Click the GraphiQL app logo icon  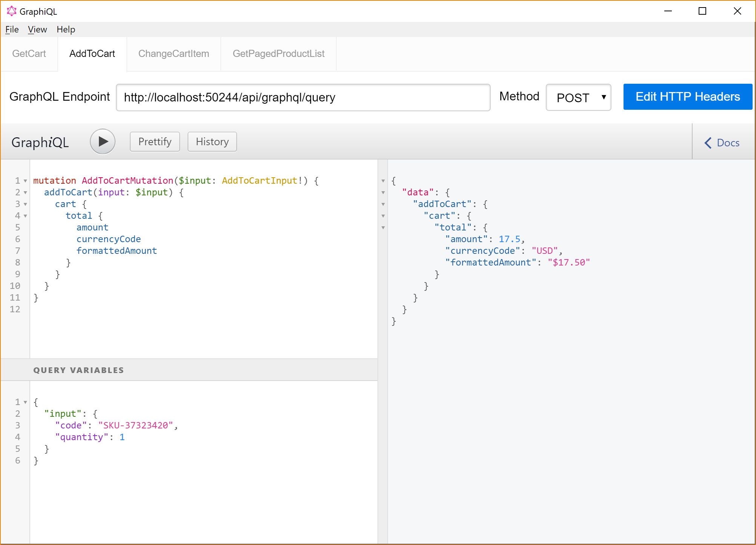pos(12,11)
